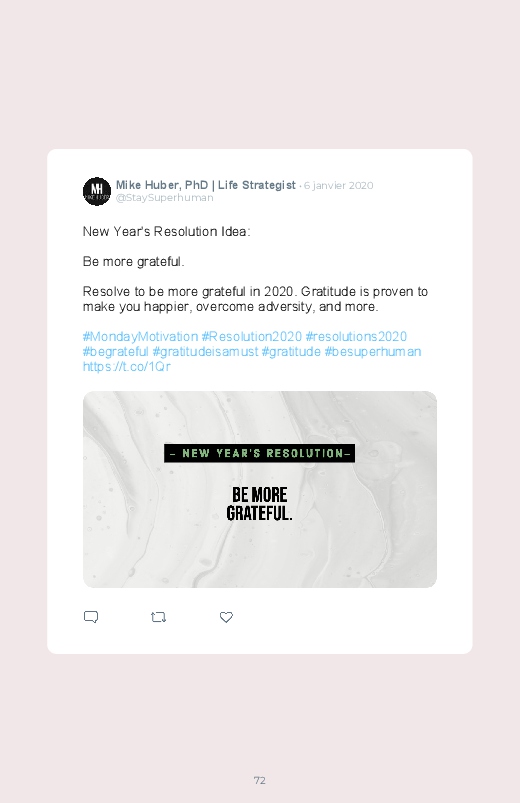Open the #resolutions2020 hashtag

point(356,336)
